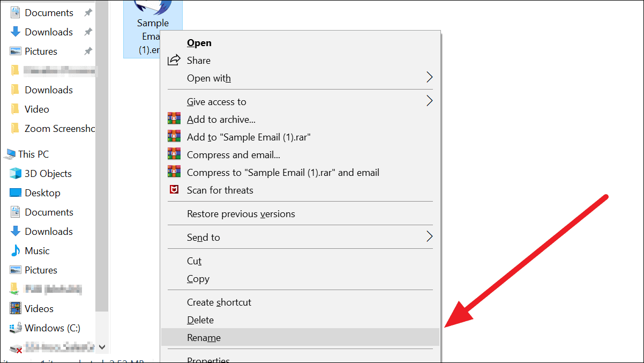Click the WinRAR icon beside Add to archive
The height and width of the screenshot is (363, 644).
174,119
